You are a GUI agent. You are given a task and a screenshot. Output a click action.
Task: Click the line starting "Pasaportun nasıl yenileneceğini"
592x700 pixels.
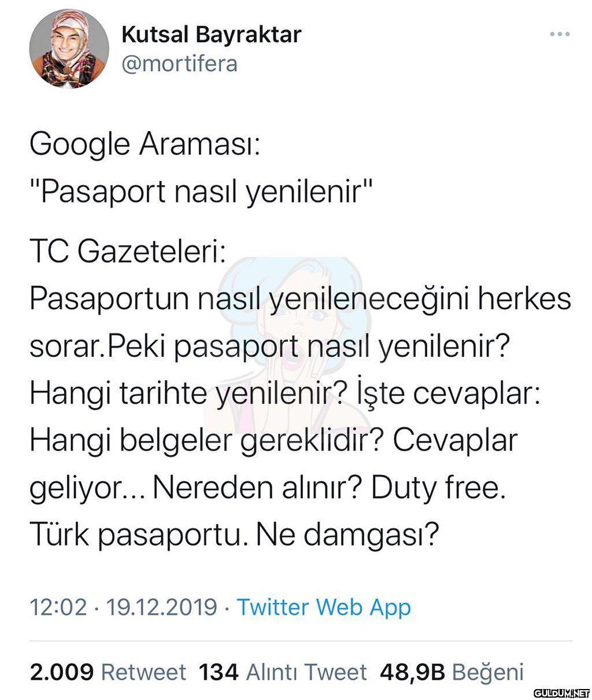(x=300, y=300)
